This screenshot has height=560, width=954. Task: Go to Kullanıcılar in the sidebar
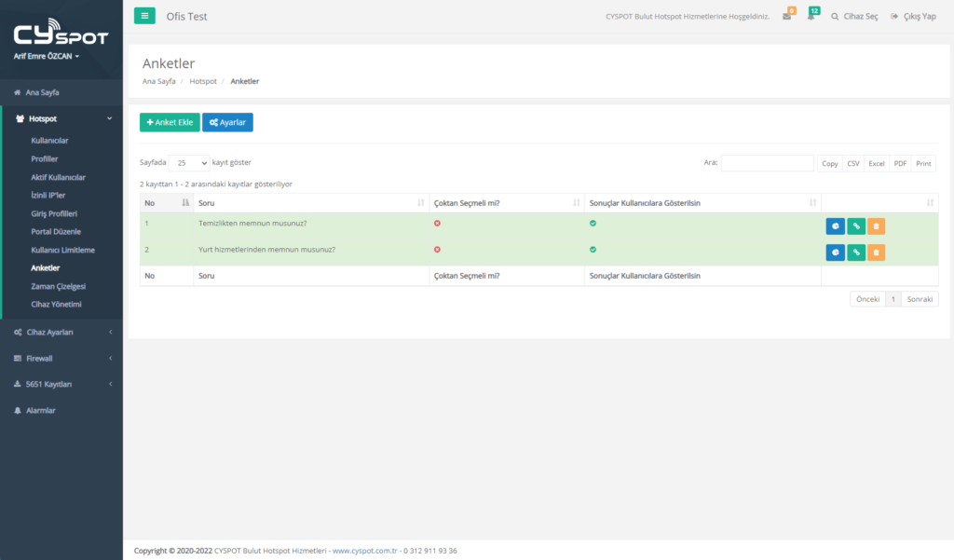49,141
